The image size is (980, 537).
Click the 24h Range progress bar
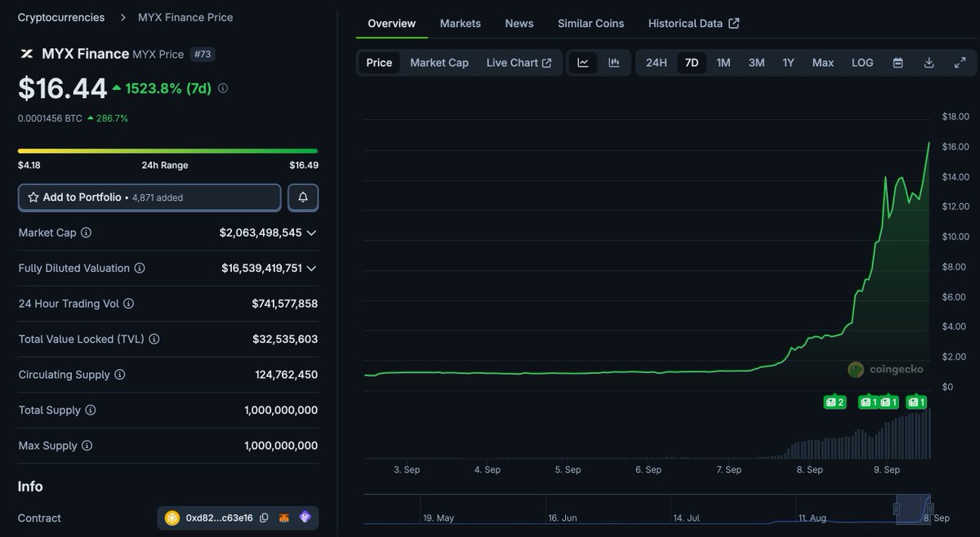(167, 151)
